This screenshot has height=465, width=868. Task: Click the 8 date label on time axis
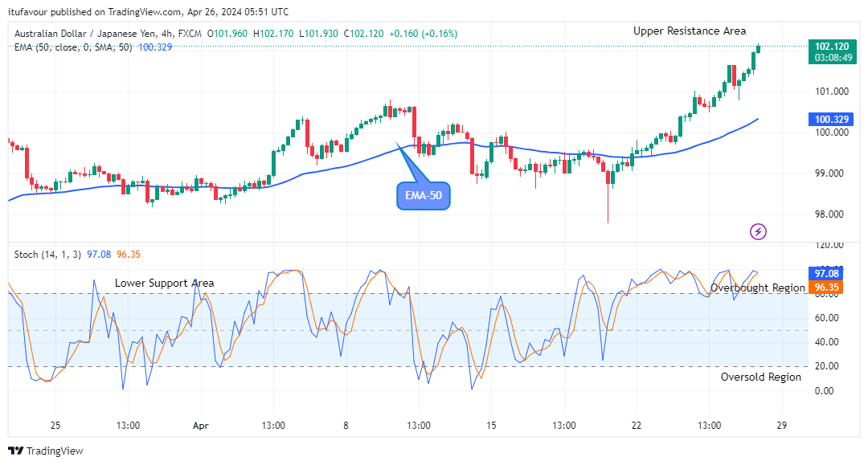346,426
